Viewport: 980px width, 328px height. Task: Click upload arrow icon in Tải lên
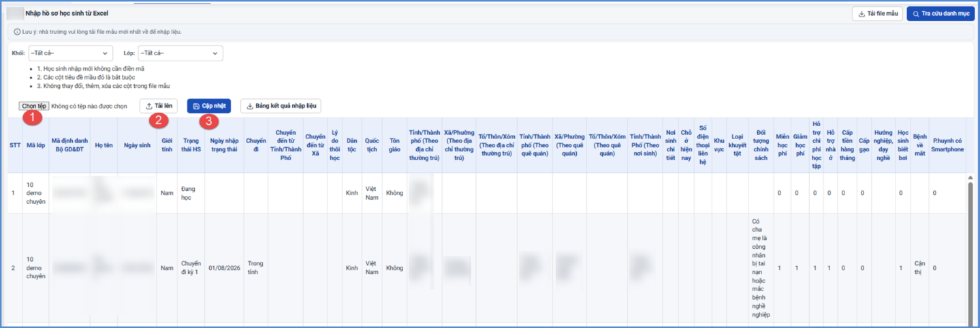click(x=149, y=106)
